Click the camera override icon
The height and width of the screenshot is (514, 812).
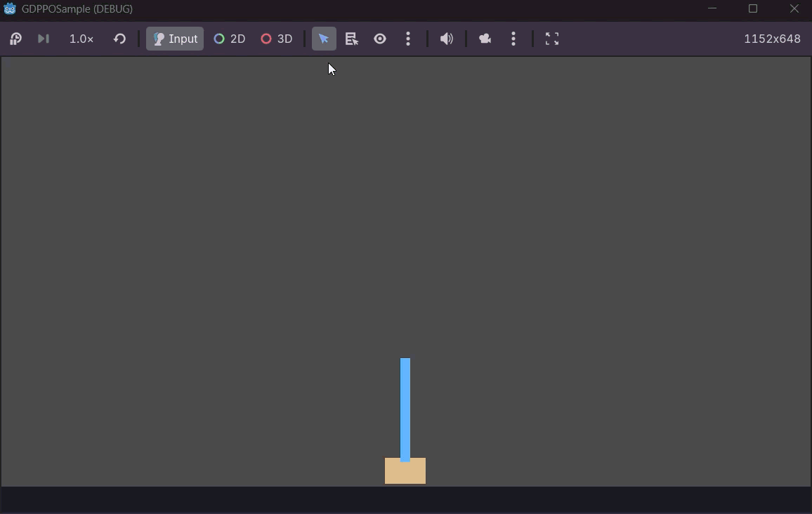485,39
